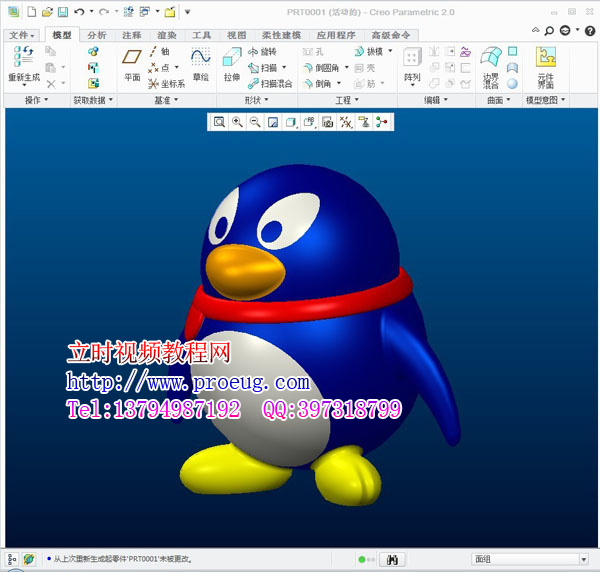Click the find (binoculars) button in the status bar
The width and height of the screenshot is (600, 572).
pyautogui.click(x=392, y=559)
